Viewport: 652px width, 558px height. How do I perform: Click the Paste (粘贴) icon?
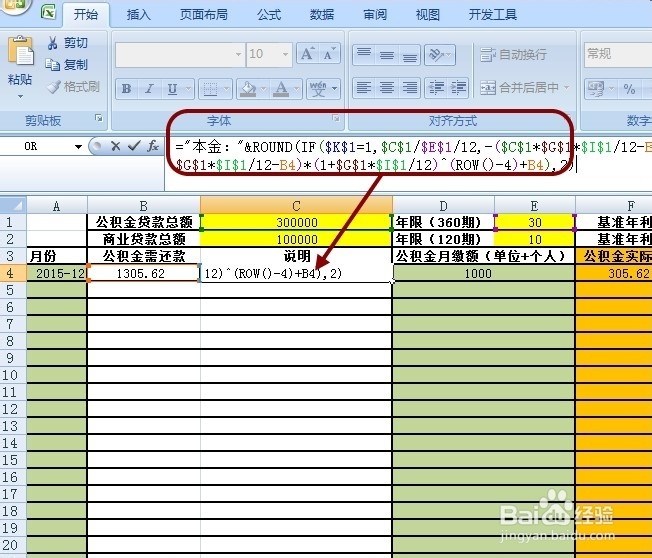[x=20, y=51]
